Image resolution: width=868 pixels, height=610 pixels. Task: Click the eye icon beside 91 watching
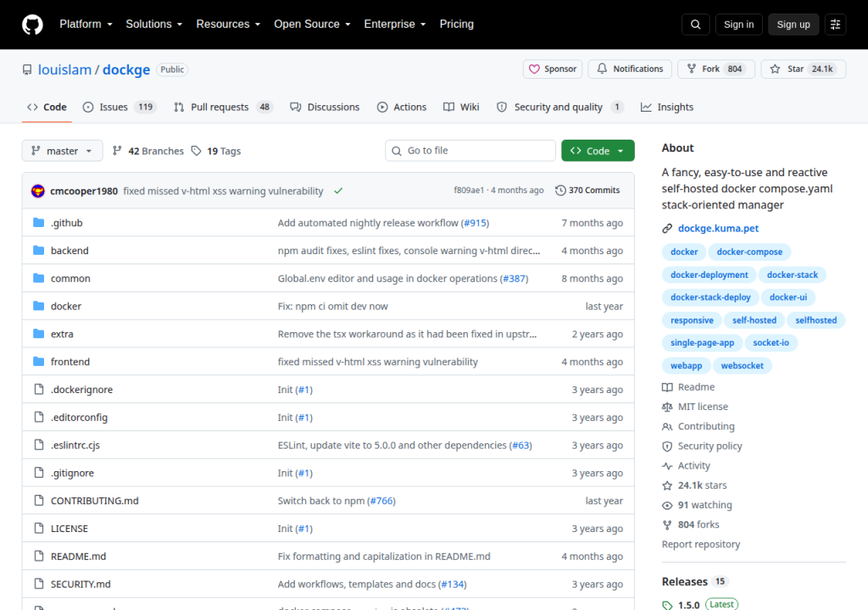667,506
